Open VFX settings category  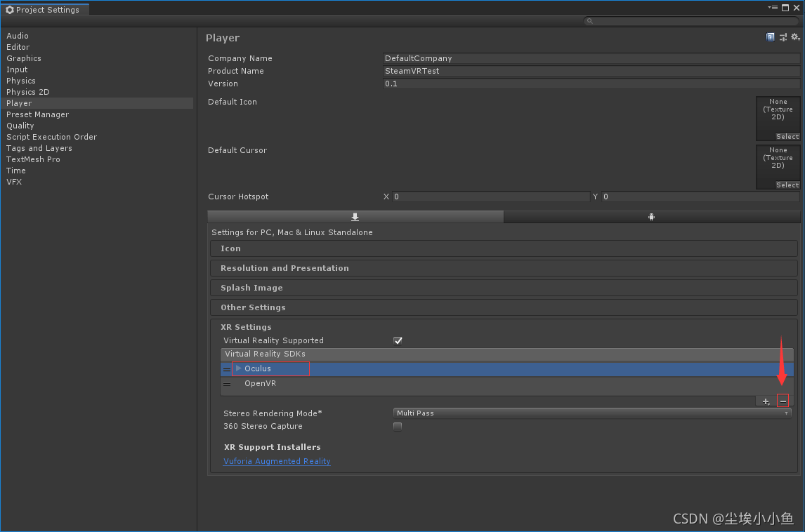click(x=14, y=182)
